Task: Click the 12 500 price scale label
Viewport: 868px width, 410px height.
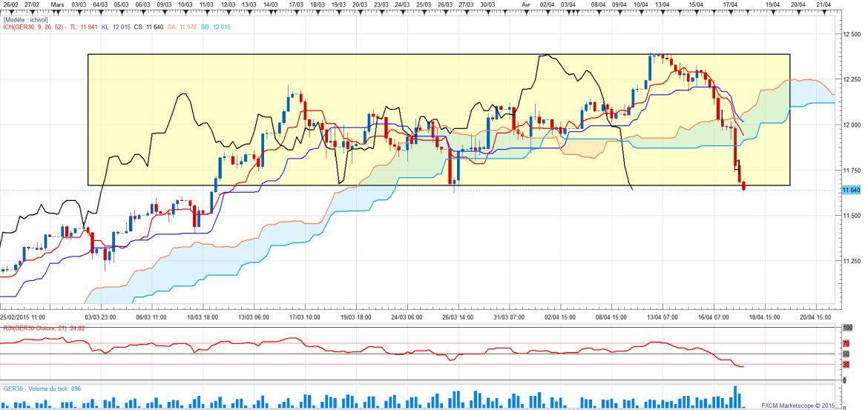Action: click(852, 34)
